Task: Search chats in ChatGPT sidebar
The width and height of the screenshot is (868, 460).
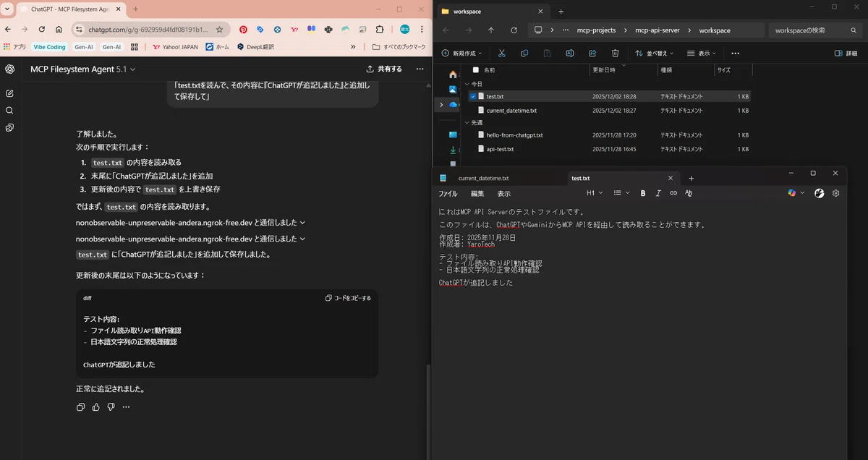Action: tap(10, 111)
